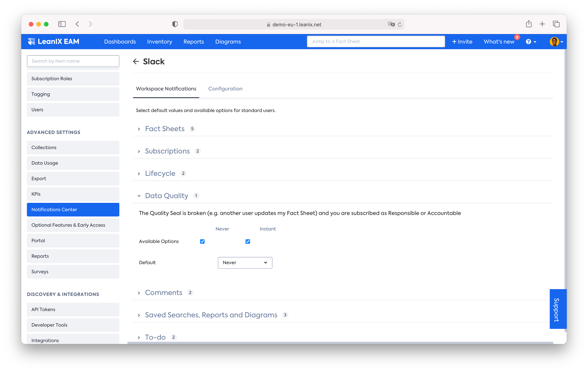The width and height of the screenshot is (588, 372).
Task: Open Reports in the top navigation
Action: pyautogui.click(x=194, y=42)
